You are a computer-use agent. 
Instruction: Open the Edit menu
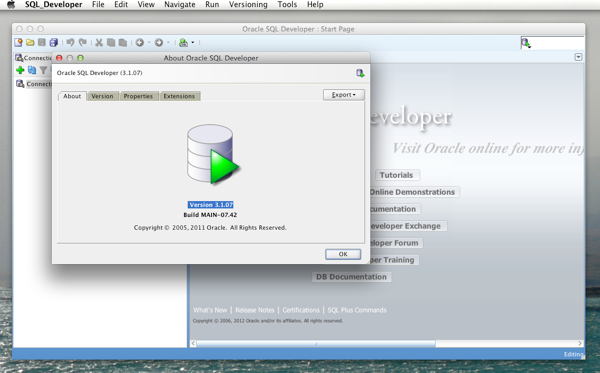[121, 5]
